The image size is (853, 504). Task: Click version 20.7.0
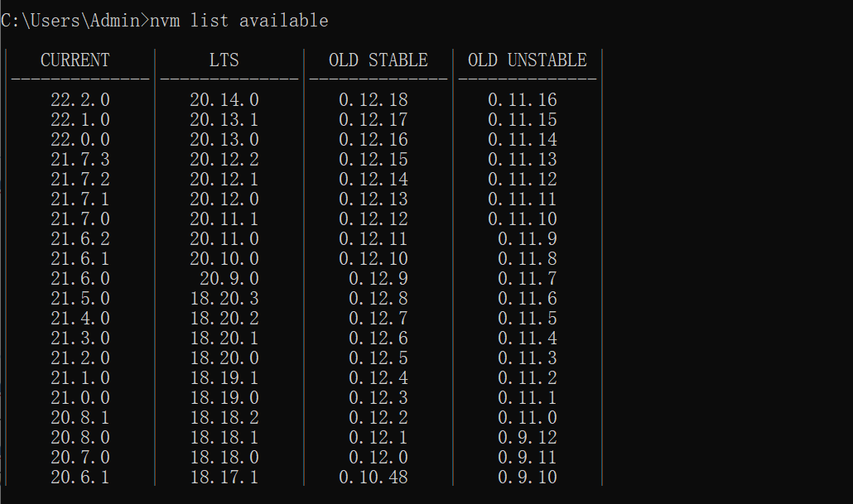pyautogui.click(x=80, y=458)
